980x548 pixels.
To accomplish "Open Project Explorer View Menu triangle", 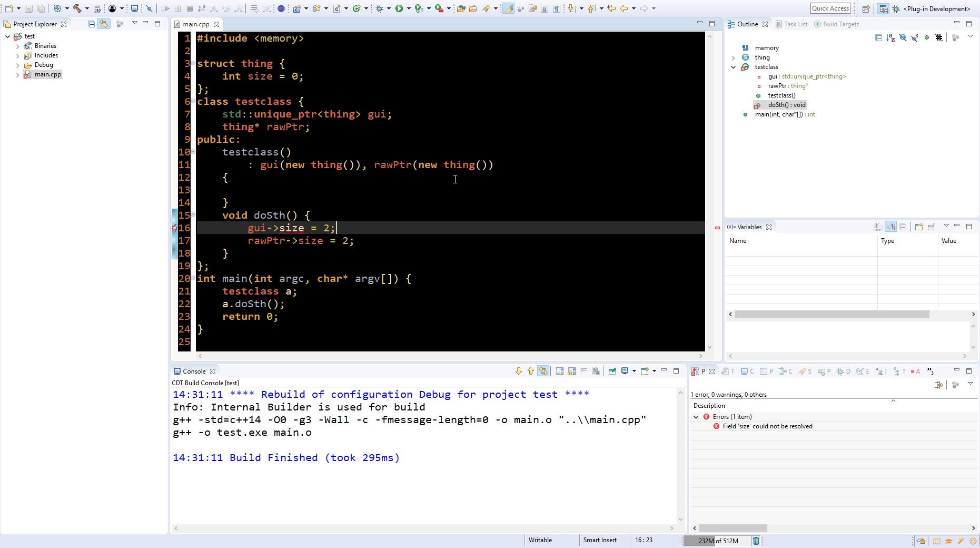I will pos(135,23).
